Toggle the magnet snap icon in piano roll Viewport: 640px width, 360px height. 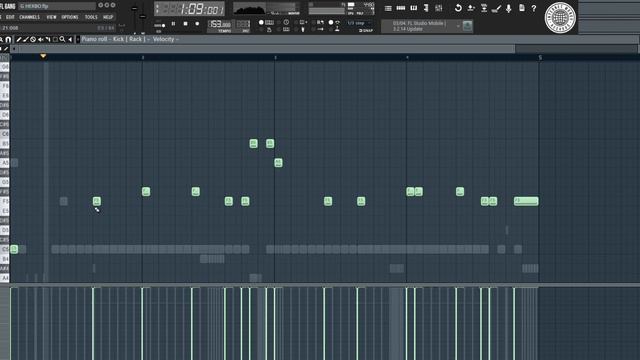pos(8,40)
